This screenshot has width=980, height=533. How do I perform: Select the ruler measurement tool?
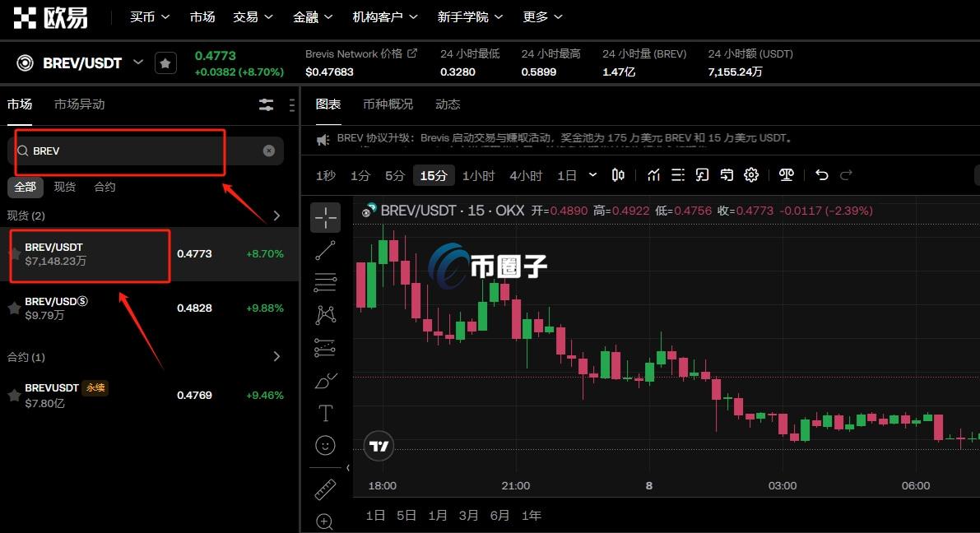325,488
